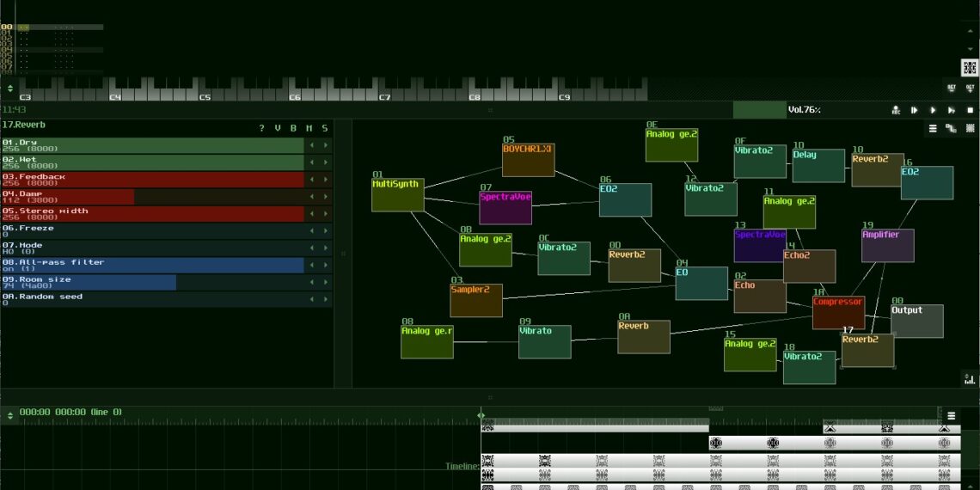980x490 pixels.
Task: Increase Room size with its right arrow
Action: click(x=326, y=283)
